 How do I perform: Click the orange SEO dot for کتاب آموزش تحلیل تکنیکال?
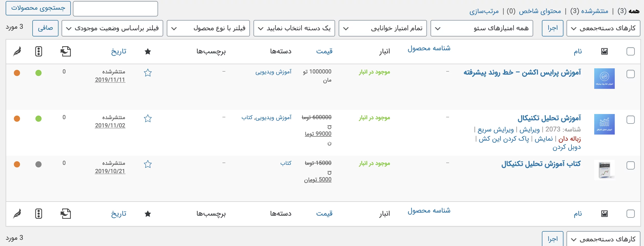[17, 164]
